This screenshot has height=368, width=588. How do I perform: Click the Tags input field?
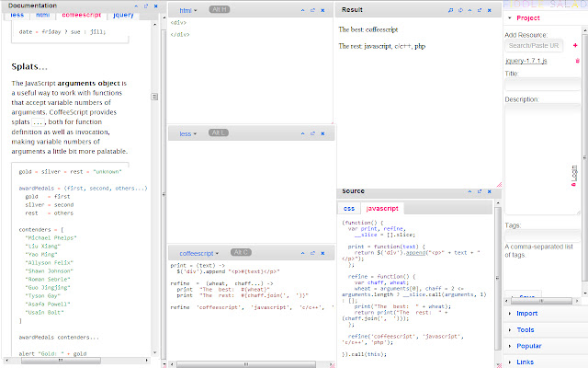tap(542, 236)
